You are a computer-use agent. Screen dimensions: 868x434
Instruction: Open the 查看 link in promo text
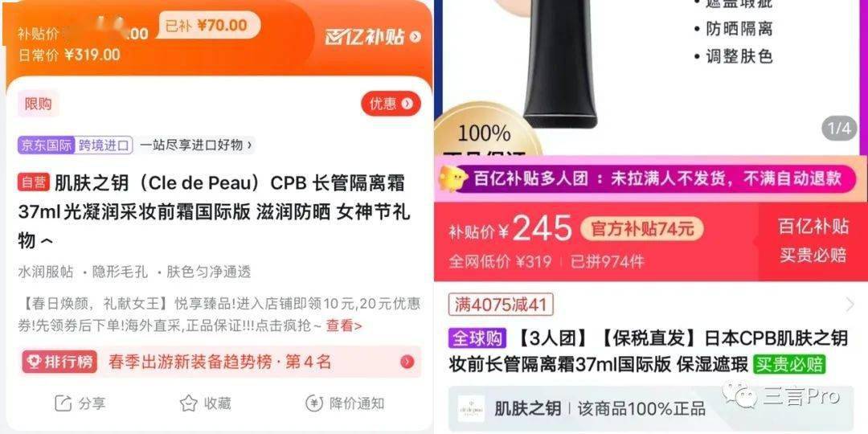pyautogui.click(x=344, y=325)
